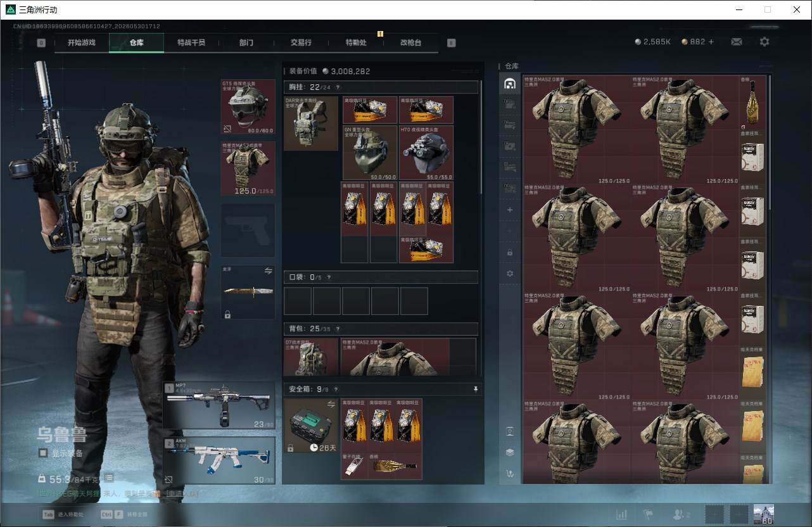Click the lock icon in stash sidebar

[x=510, y=252]
